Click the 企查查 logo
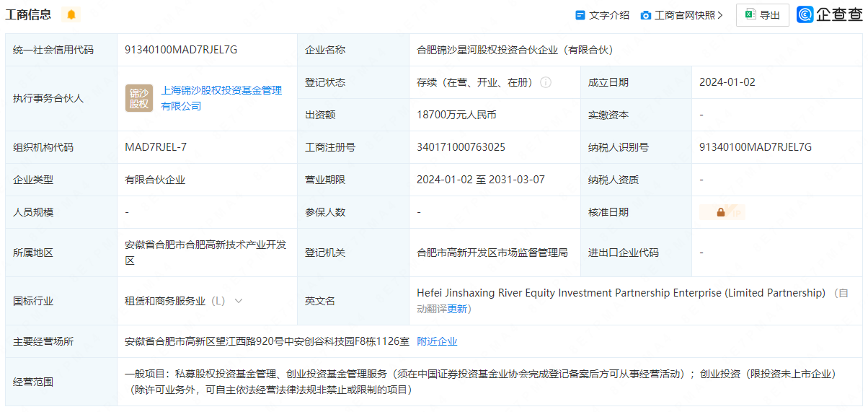 click(829, 14)
